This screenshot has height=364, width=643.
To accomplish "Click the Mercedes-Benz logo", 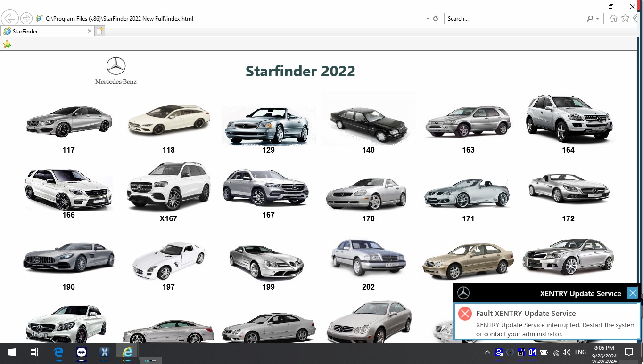I will pos(115,71).
